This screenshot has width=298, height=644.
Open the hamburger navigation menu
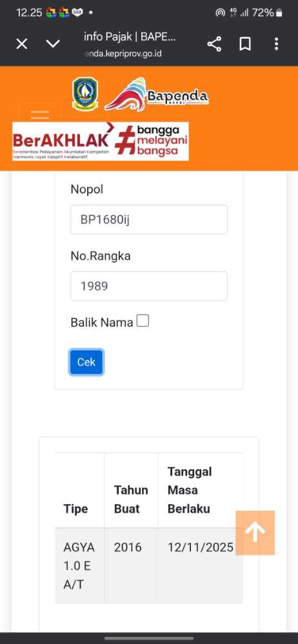click(x=40, y=114)
